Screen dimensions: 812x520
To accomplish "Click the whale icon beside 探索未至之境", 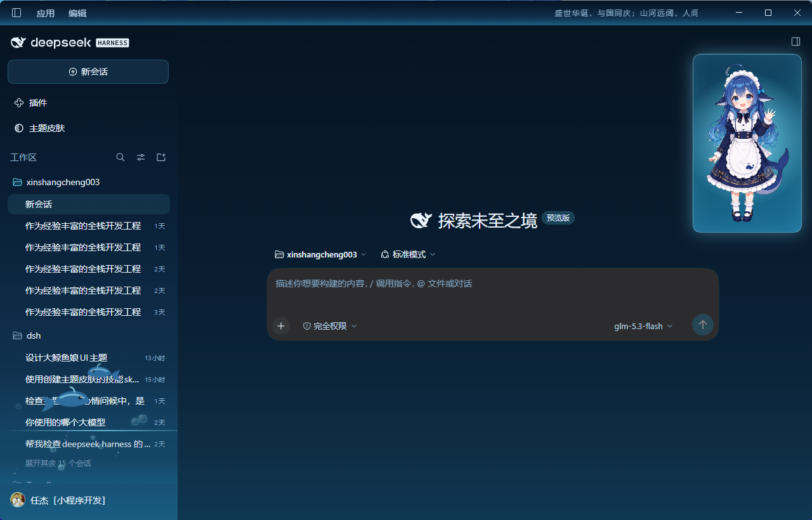I will coord(421,220).
